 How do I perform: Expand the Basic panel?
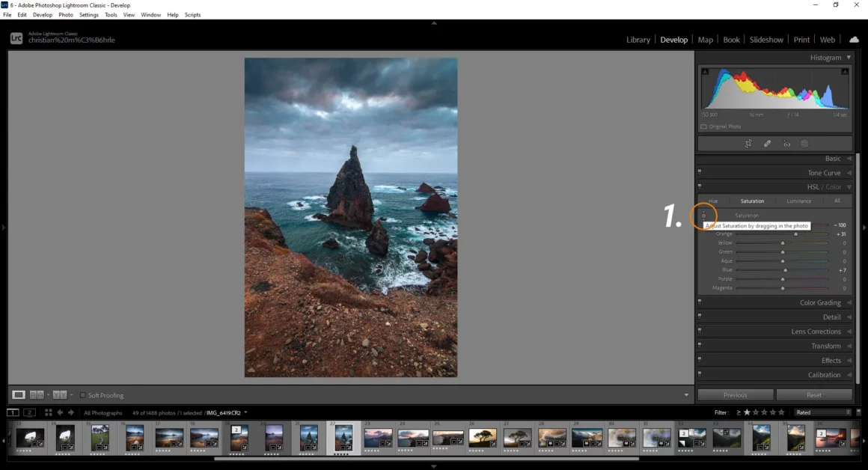832,159
